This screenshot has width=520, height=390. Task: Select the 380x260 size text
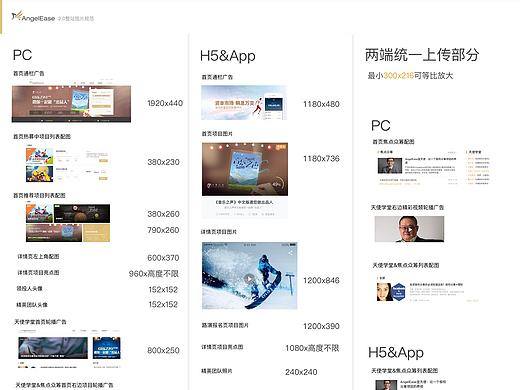click(163, 214)
